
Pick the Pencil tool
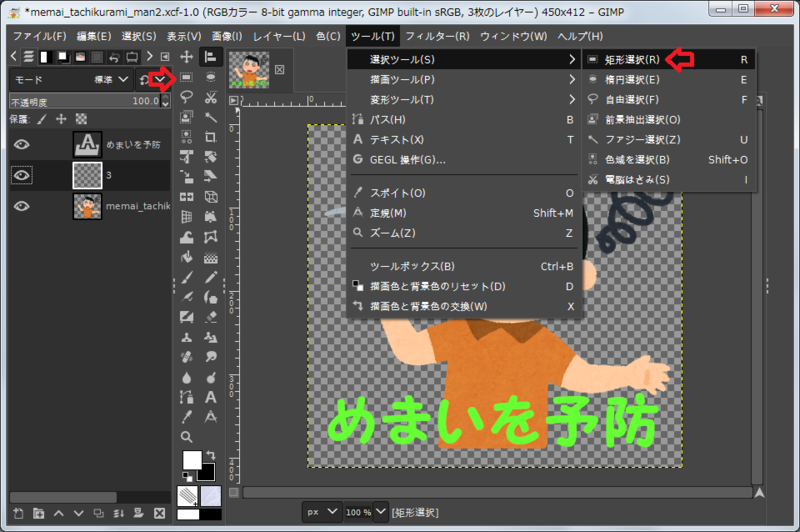[x=210, y=277]
